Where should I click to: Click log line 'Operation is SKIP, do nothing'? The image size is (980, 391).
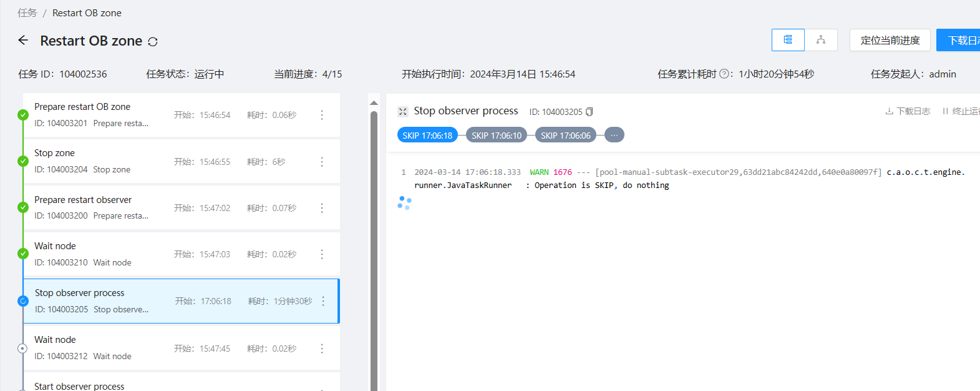(x=601, y=186)
